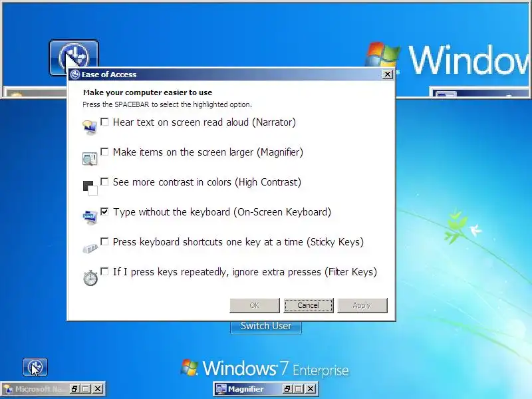Tick the Magnifier option checkbox

pyautogui.click(x=104, y=152)
